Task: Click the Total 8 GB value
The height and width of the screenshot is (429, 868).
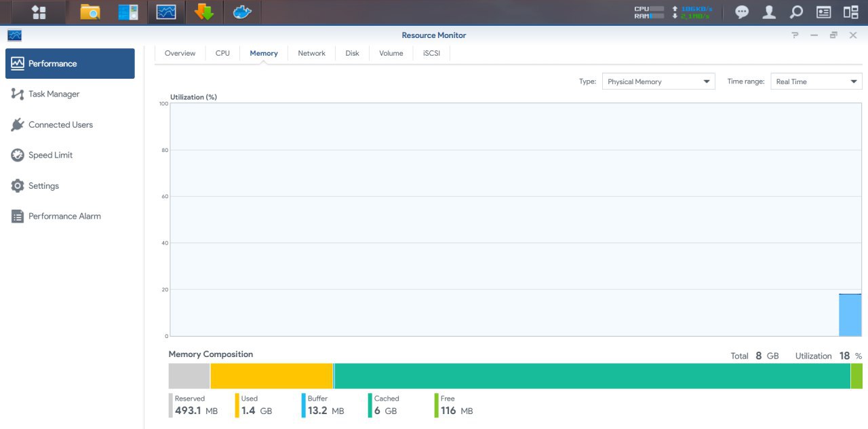Action: point(755,356)
